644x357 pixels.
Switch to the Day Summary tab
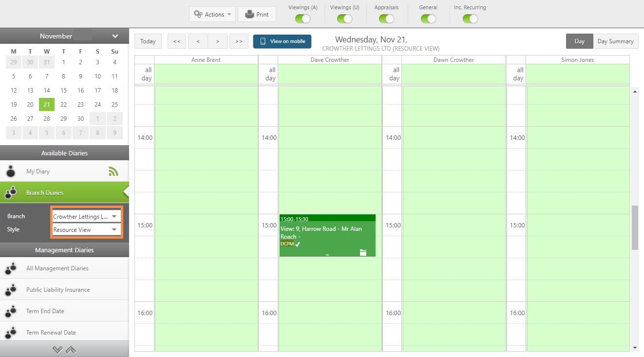pos(615,41)
